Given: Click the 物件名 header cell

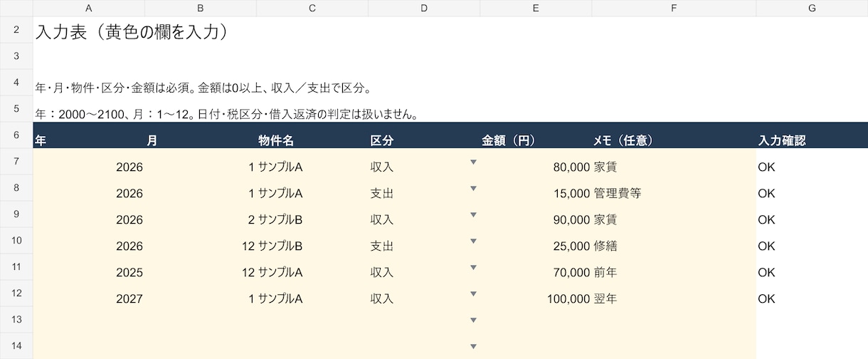Looking at the screenshot, I should pos(312,135).
